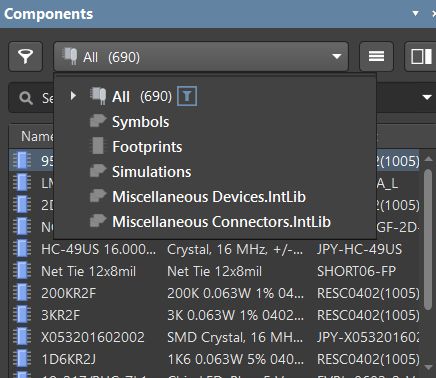Select the X053201602002 crystal component row

pyautogui.click(x=215, y=337)
